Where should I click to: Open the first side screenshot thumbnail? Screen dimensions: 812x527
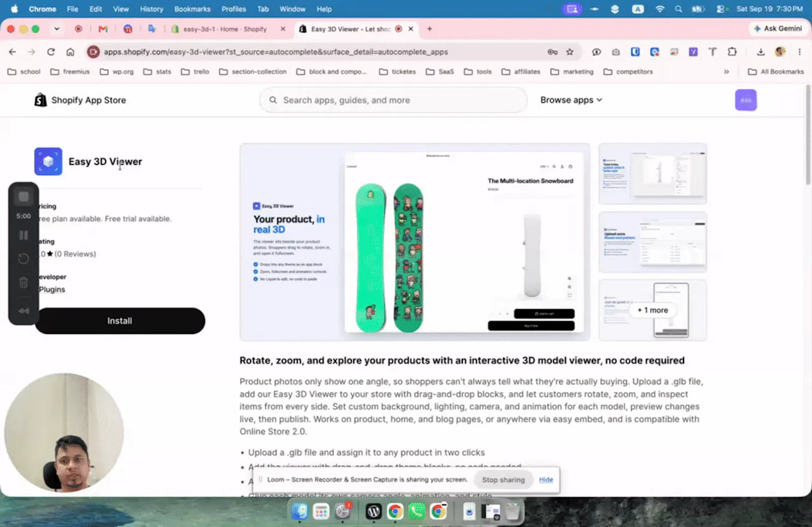point(653,174)
